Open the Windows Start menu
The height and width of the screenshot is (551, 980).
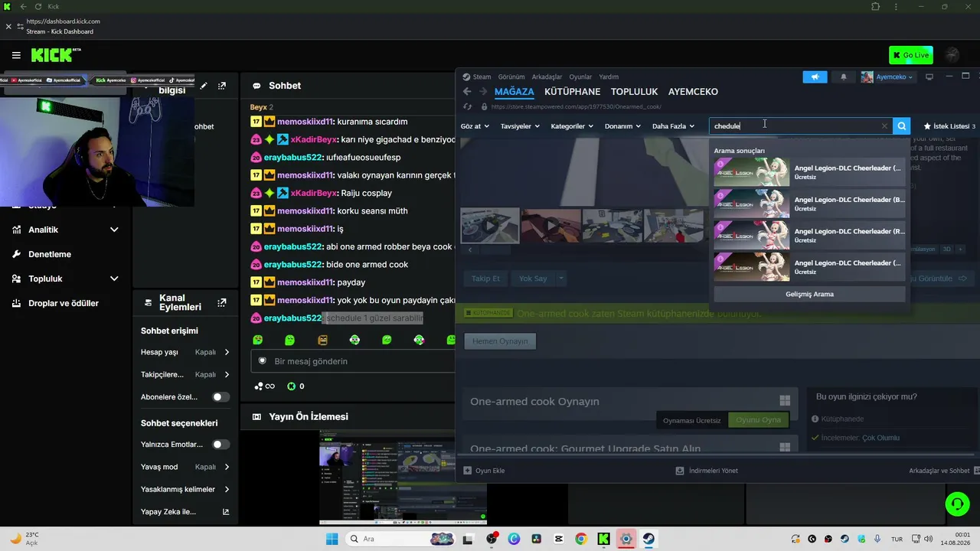[x=332, y=539]
